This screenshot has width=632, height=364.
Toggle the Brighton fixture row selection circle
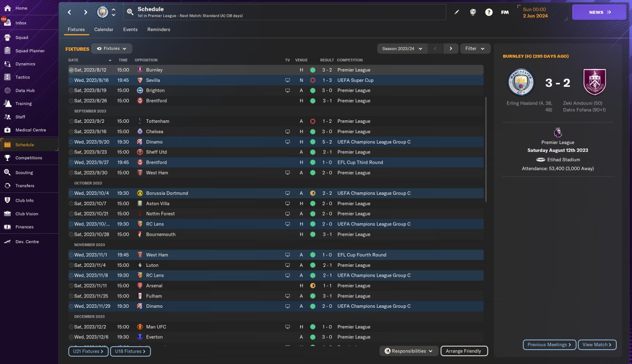coord(71,91)
